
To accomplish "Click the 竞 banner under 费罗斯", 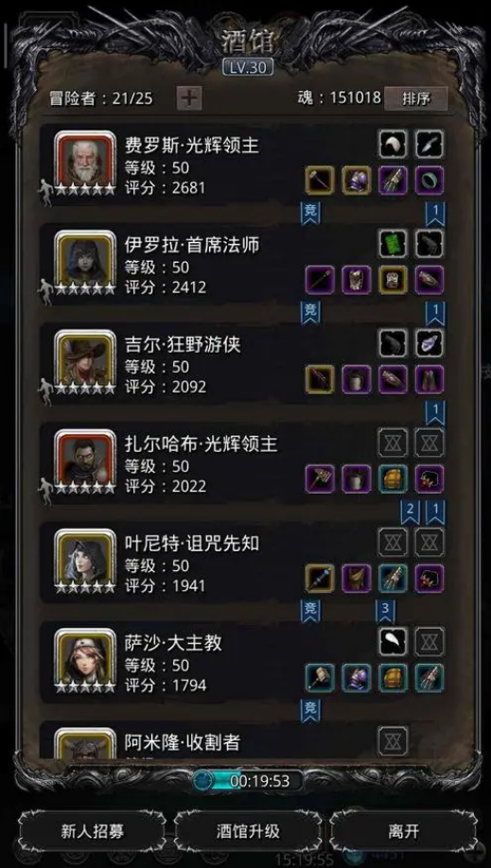I will 310,213.
